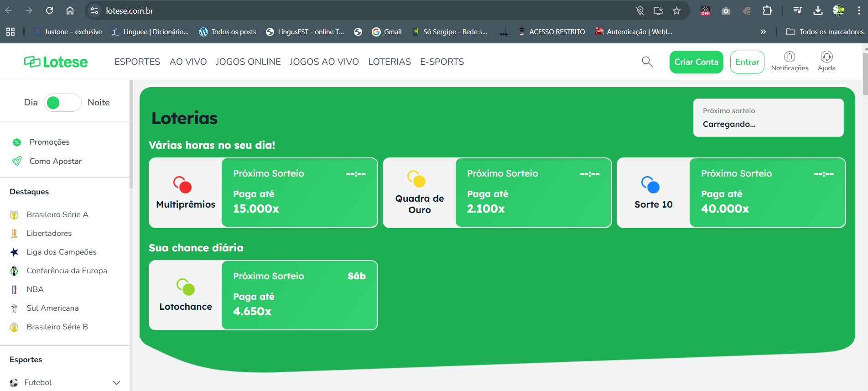Bookmark this page with star icon
868x391 pixels.
676,10
